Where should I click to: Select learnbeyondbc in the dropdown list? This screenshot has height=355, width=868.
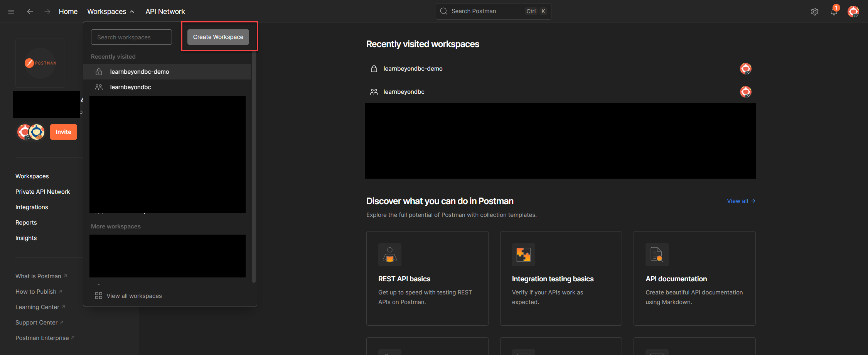click(x=167, y=87)
